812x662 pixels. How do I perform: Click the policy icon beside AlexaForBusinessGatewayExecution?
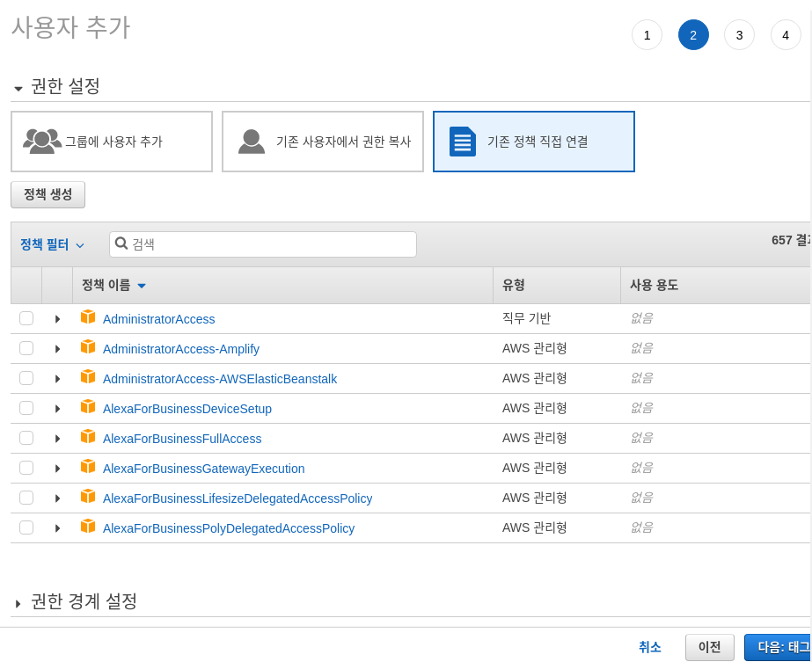[88, 466]
